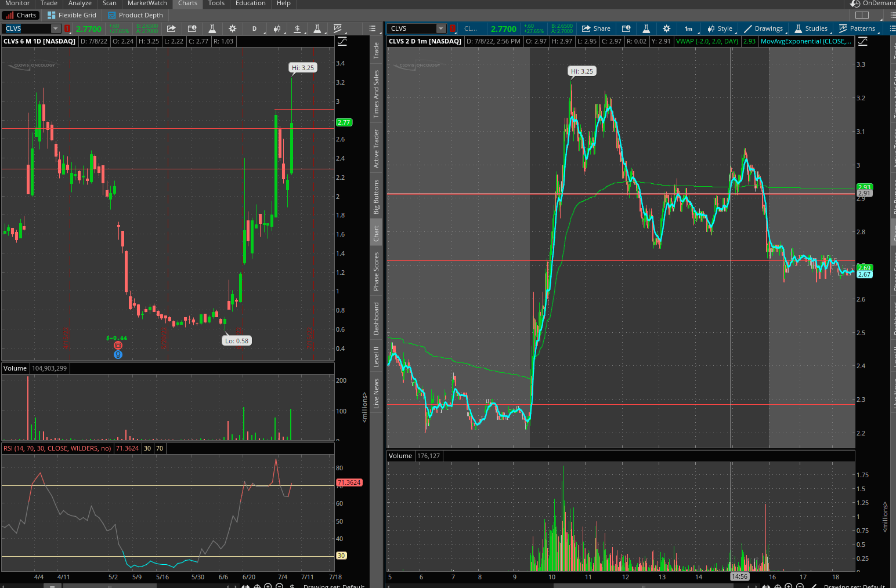This screenshot has width=896, height=588.
Task: Open left chart list actions menu
Action: (x=373, y=28)
